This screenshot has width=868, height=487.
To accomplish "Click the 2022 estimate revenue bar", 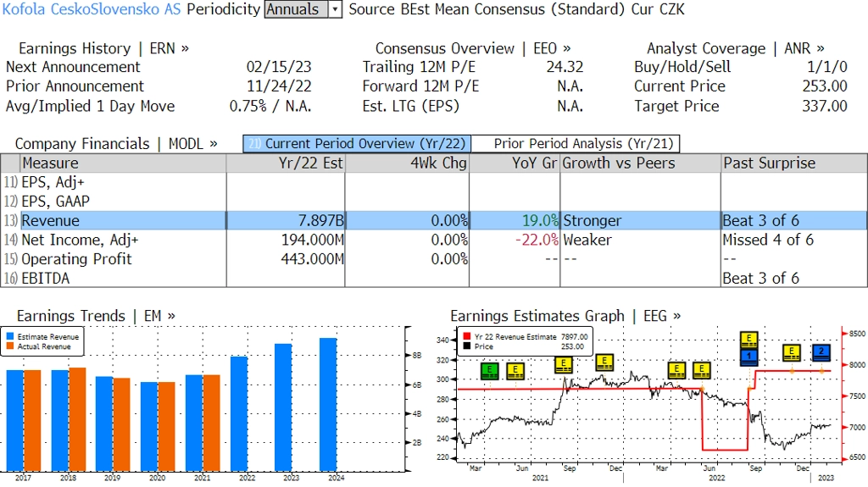I will [239, 414].
